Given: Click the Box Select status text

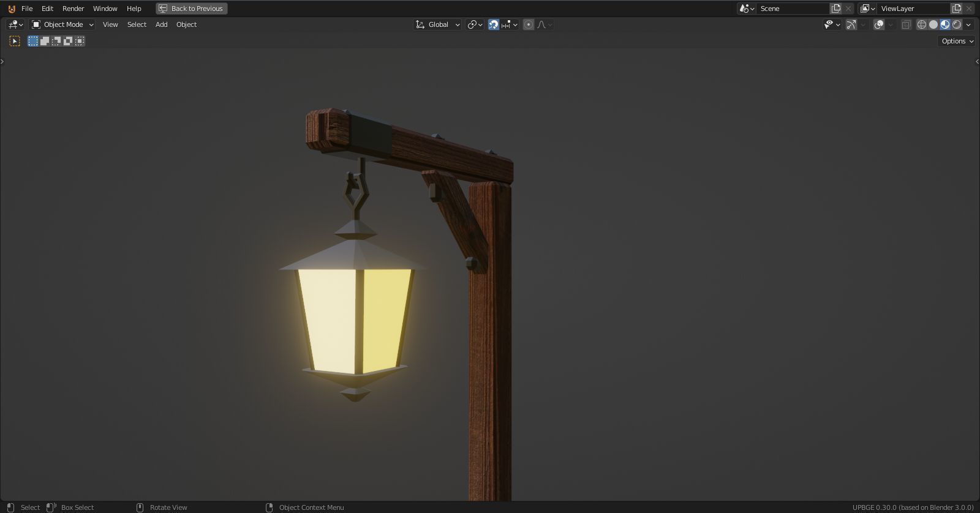Looking at the screenshot, I should pos(77,507).
